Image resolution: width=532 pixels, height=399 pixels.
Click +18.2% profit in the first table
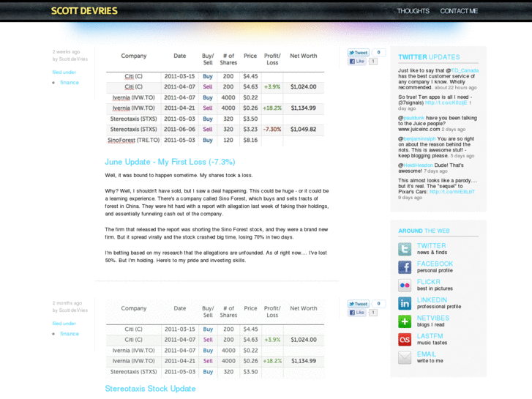click(x=272, y=108)
